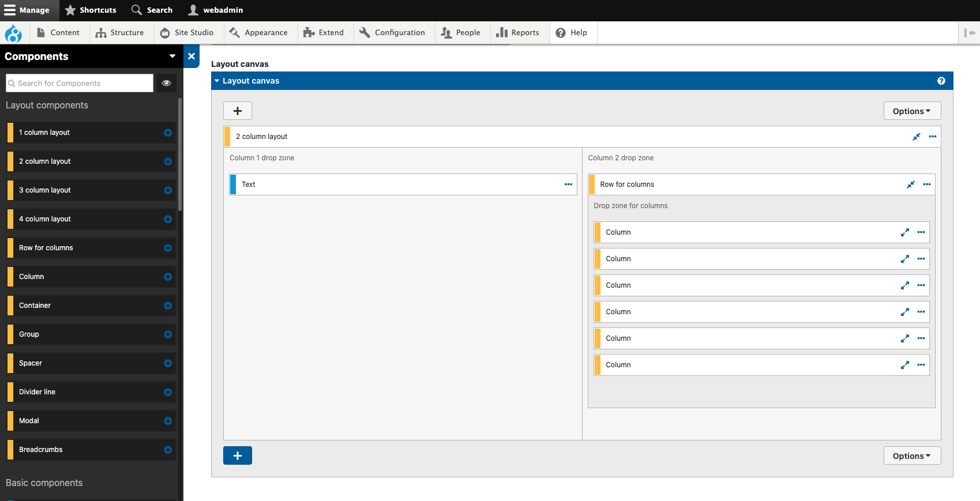980x501 pixels.
Task: Open the Shortcuts menu
Action: [91, 10]
